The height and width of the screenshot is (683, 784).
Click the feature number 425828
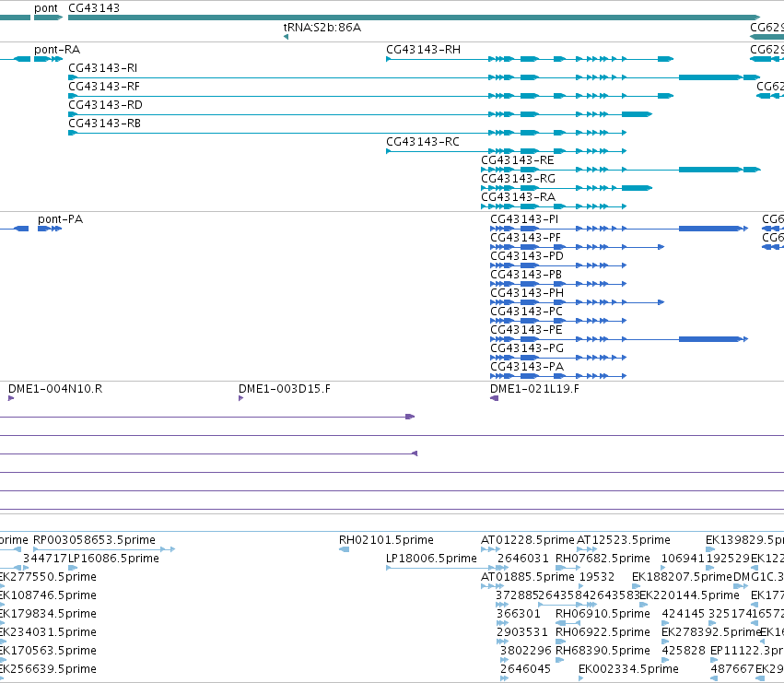[684, 652]
